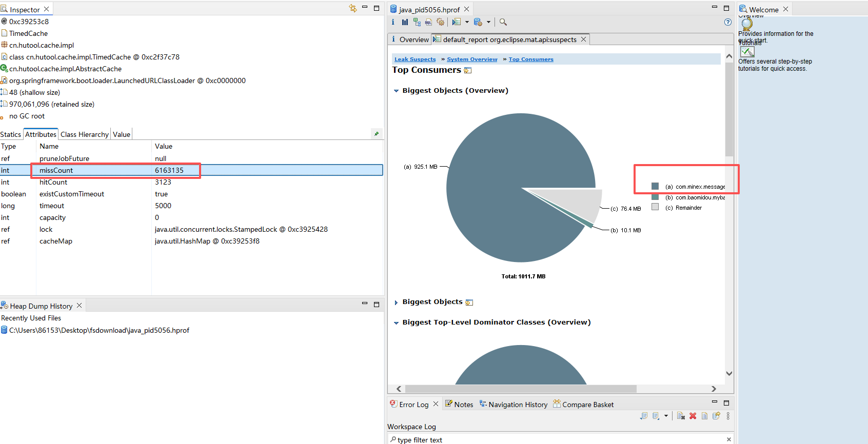This screenshot has width=868, height=444.
Task: Click the find object magnifier icon
Action: [x=503, y=22]
